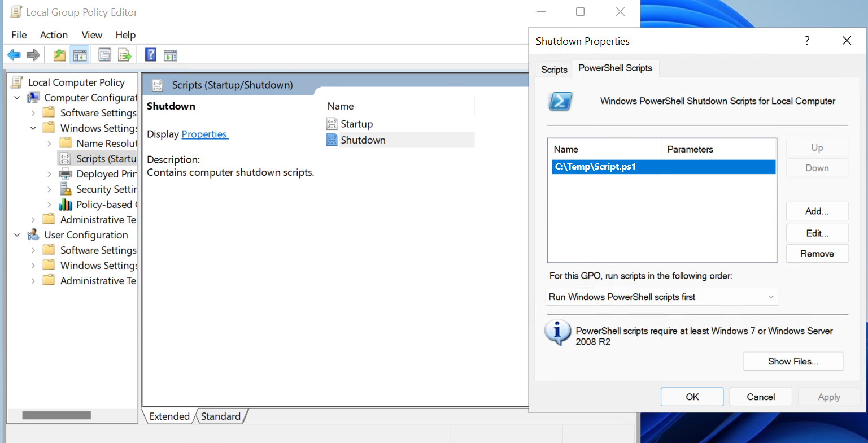This screenshot has height=443, width=868.
Task: Switch to the Standard view tab
Action: point(221,416)
